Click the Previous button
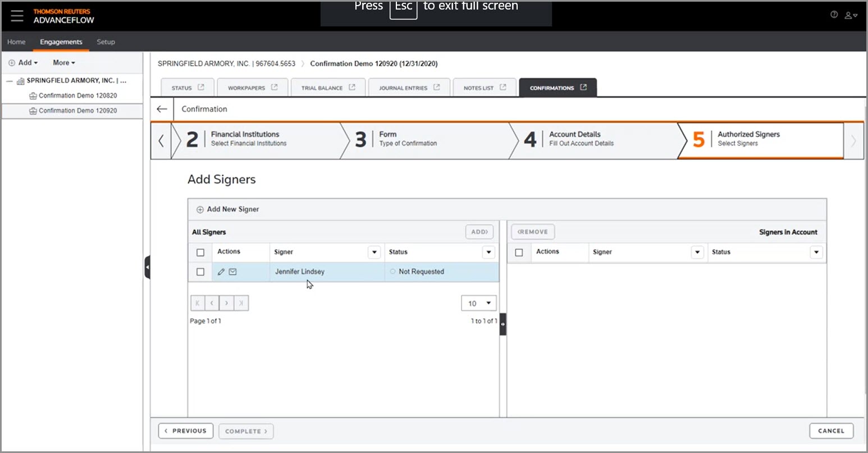868x453 pixels. pyautogui.click(x=185, y=431)
